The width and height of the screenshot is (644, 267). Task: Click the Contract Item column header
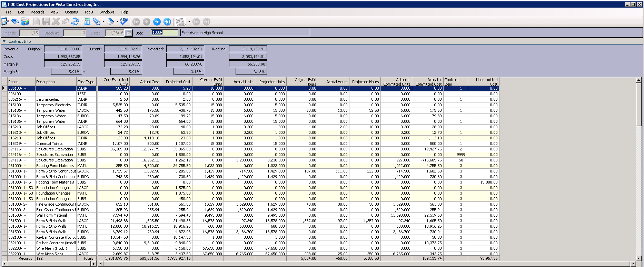[456, 82]
